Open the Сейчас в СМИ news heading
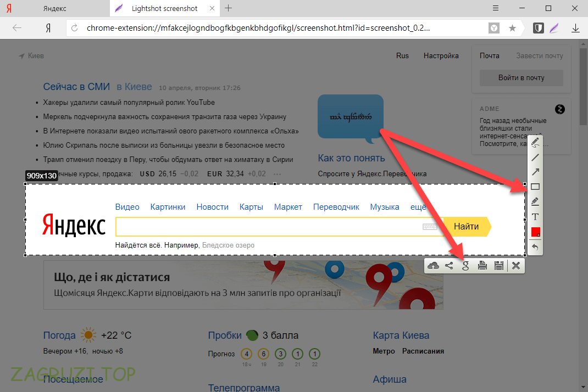 click(76, 87)
